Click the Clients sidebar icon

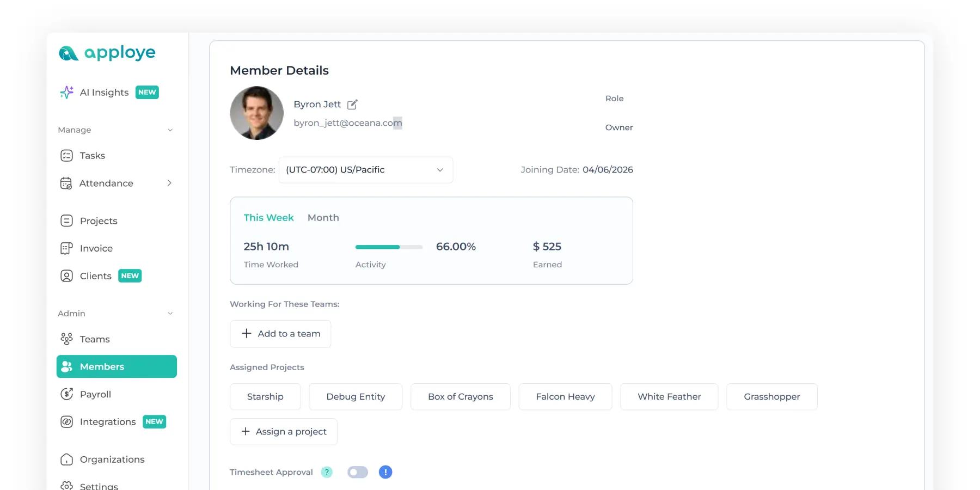[66, 276]
